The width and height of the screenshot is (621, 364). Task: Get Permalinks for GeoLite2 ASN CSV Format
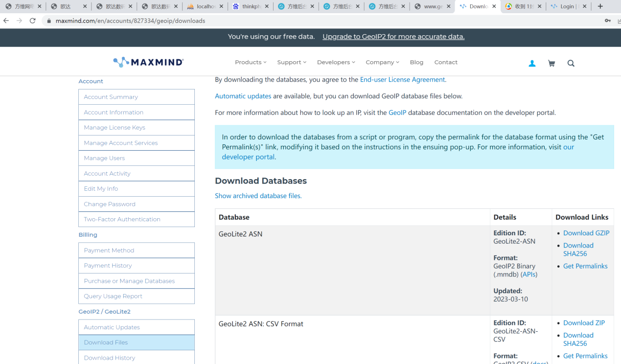(585, 356)
